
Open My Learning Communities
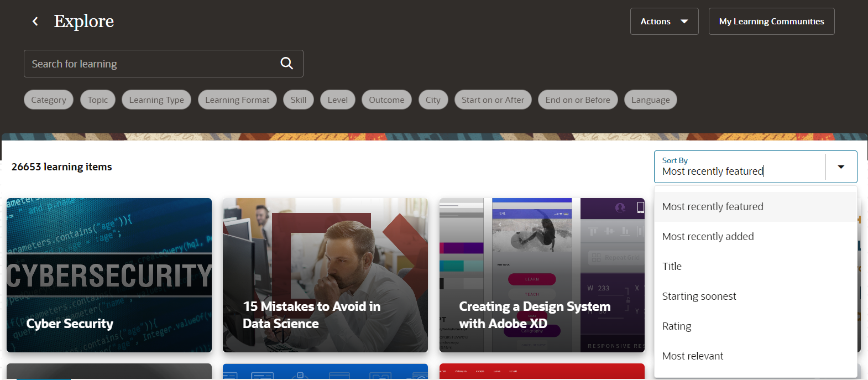click(x=771, y=22)
